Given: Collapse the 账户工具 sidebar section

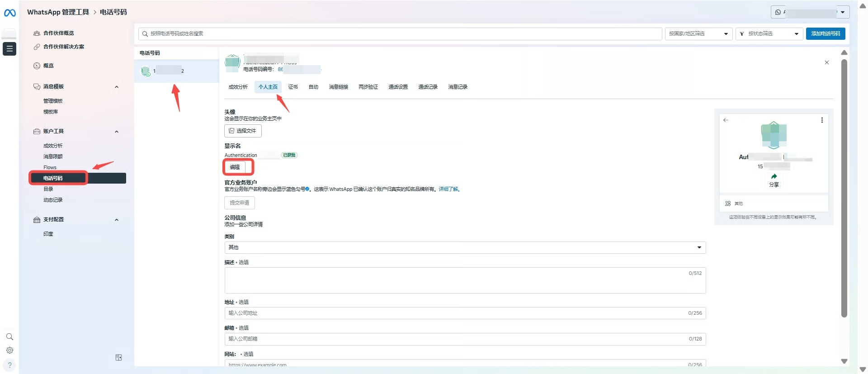Looking at the screenshot, I should [117, 132].
